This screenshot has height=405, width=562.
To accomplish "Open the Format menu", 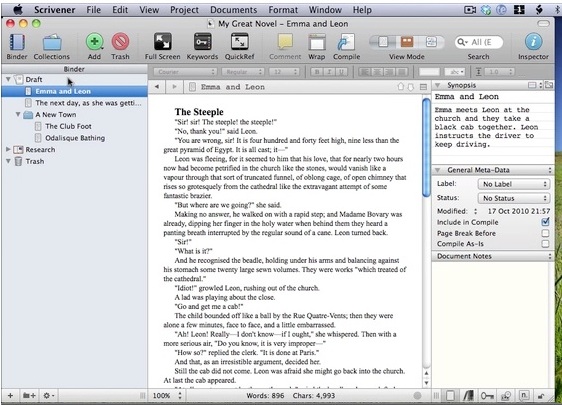I will (283, 10).
